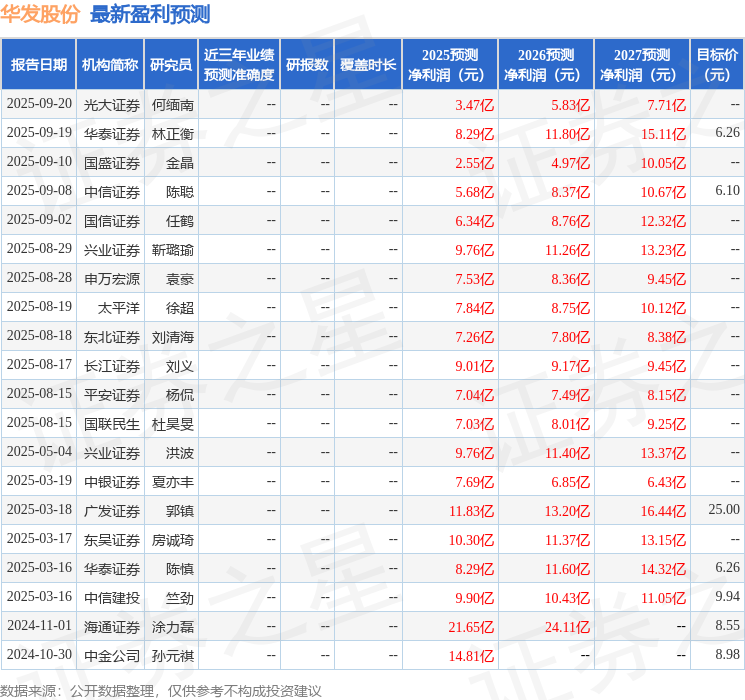Click analyst name 金晶
Screen dimensions: 745x700
click(180, 163)
